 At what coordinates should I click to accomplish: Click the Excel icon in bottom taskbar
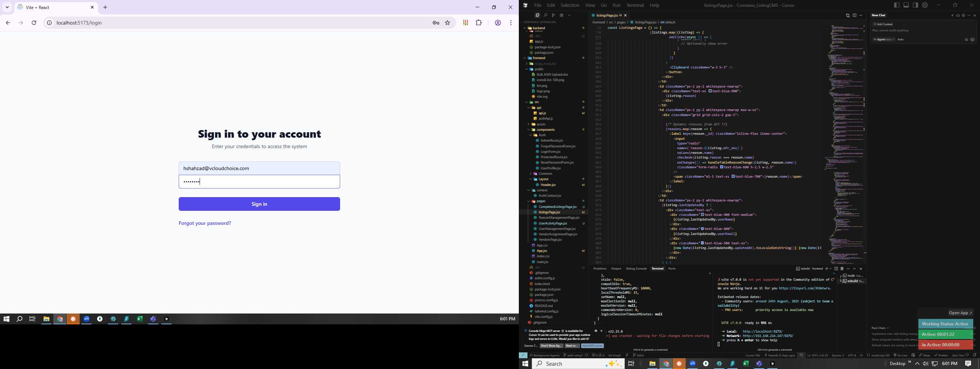(746, 364)
